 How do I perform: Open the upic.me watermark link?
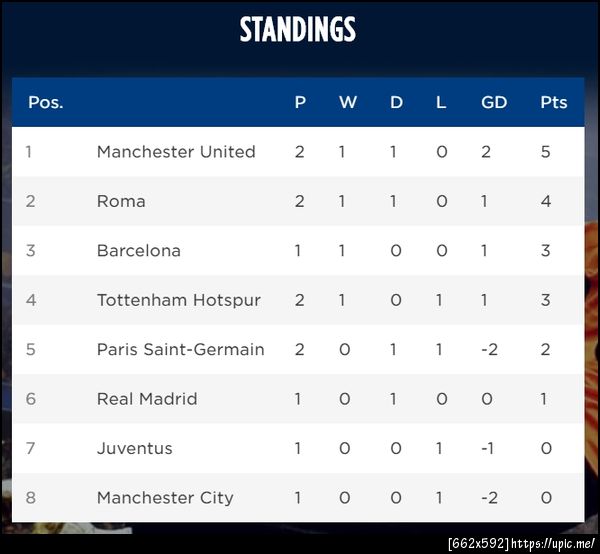tap(554, 543)
